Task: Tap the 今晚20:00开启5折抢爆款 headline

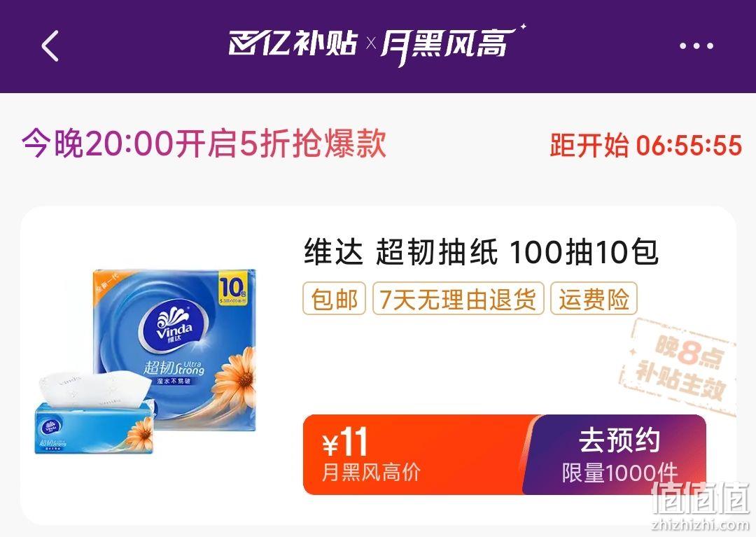Action: pyautogui.click(x=204, y=144)
